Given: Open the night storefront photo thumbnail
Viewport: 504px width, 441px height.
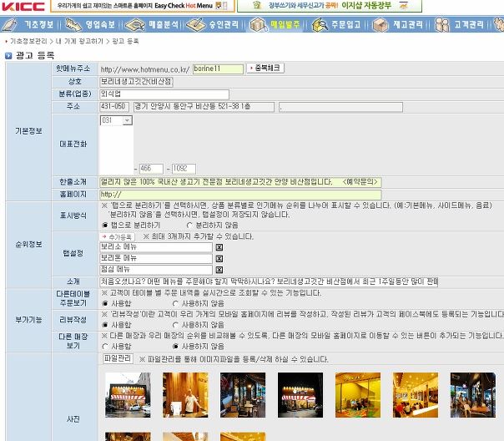Looking at the screenshot, I should tap(300, 395).
